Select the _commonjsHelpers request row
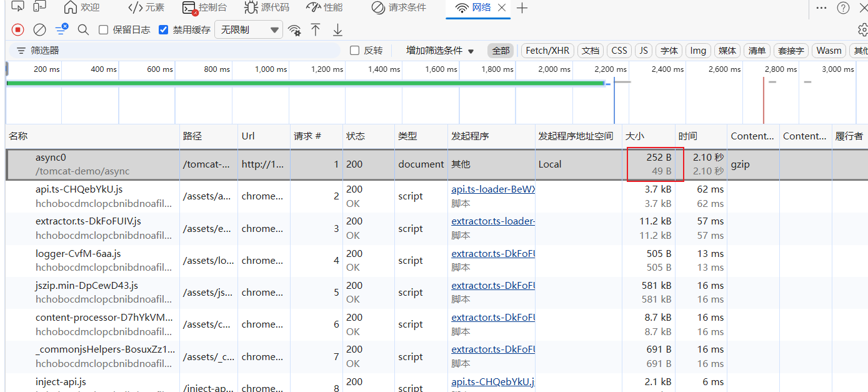Screen dimensions: 868x392 (x=437, y=356)
